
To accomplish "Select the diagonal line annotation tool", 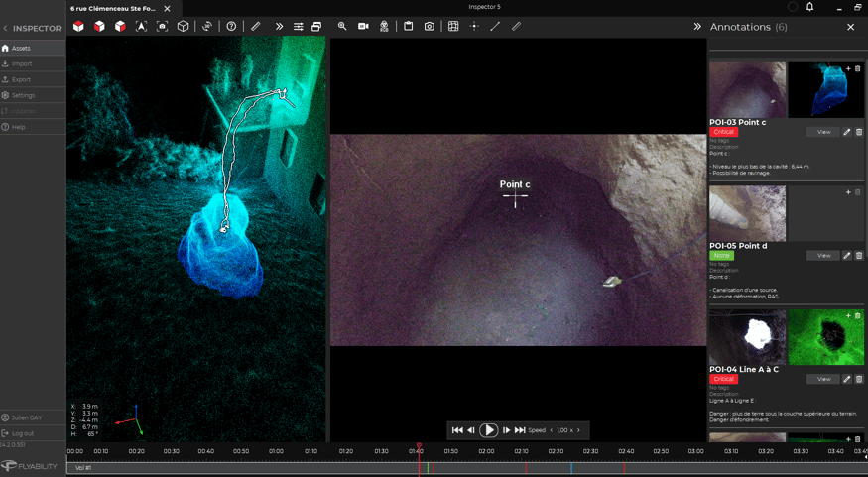I will 495,26.
